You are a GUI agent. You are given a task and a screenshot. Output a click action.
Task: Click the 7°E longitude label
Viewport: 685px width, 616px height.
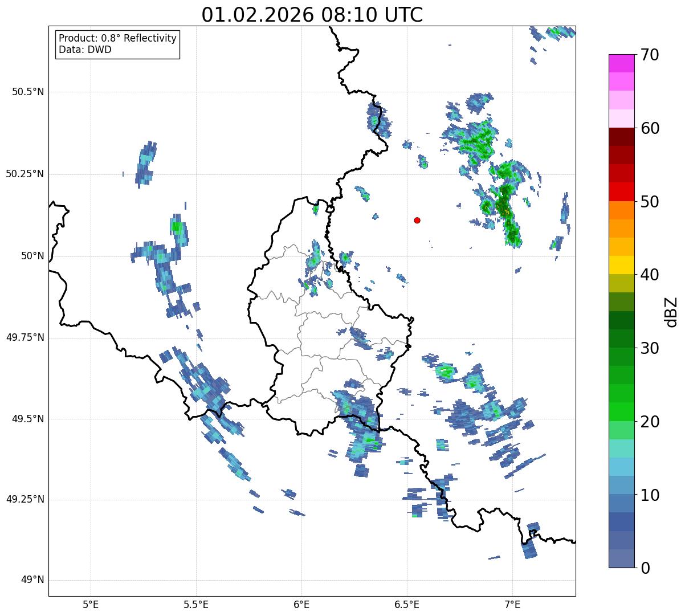pyautogui.click(x=512, y=605)
